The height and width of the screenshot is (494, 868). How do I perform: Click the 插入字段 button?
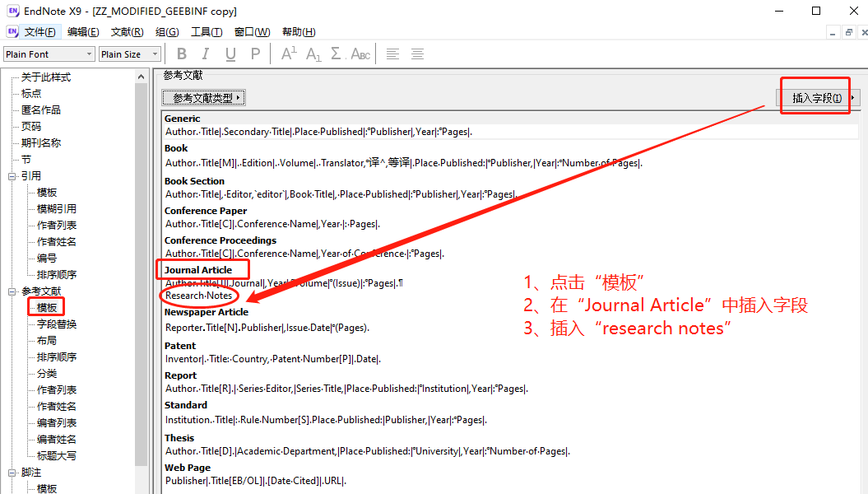point(815,96)
